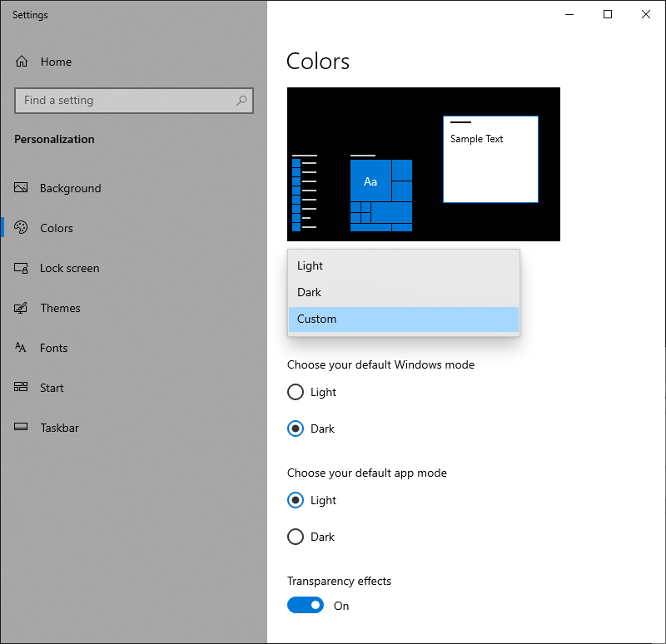This screenshot has height=644, width=666.
Task: Choose Dark in the color dropdown
Action: tap(404, 293)
